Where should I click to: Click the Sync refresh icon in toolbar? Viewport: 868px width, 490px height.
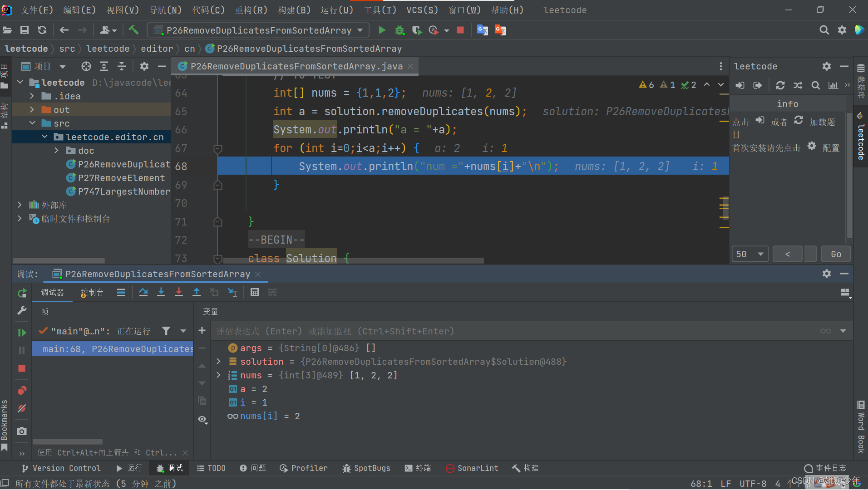(x=42, y=30)
